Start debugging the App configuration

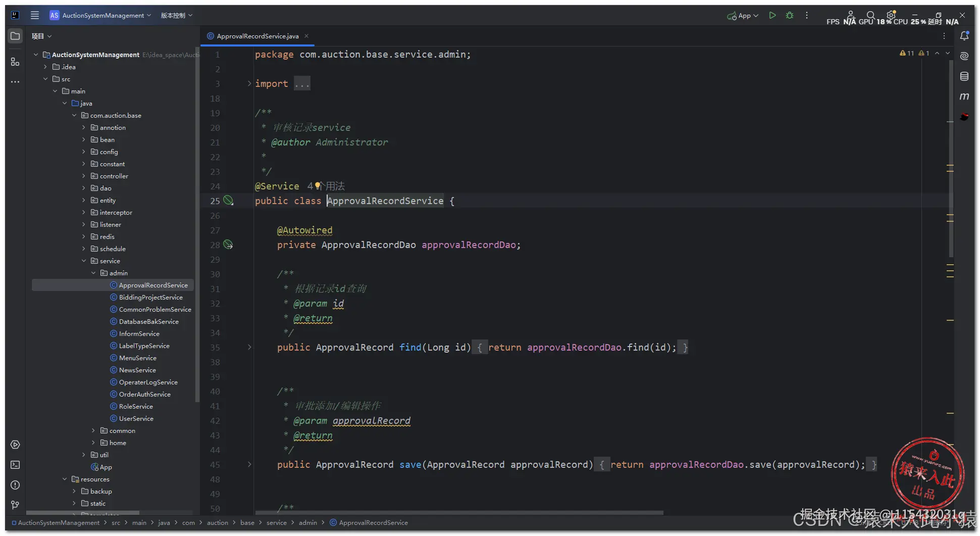[790, 15]
